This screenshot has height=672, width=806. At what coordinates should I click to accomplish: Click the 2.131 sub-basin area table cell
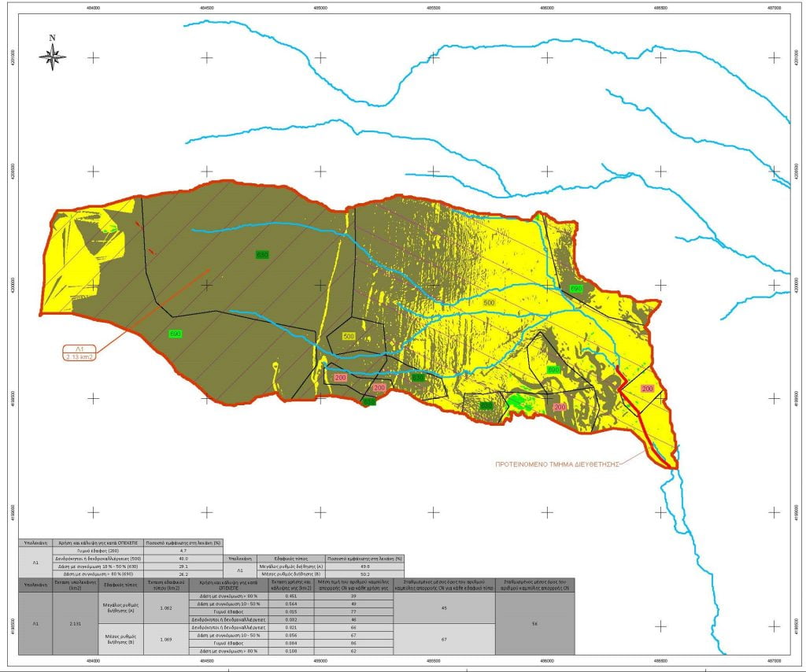[77, 622]
